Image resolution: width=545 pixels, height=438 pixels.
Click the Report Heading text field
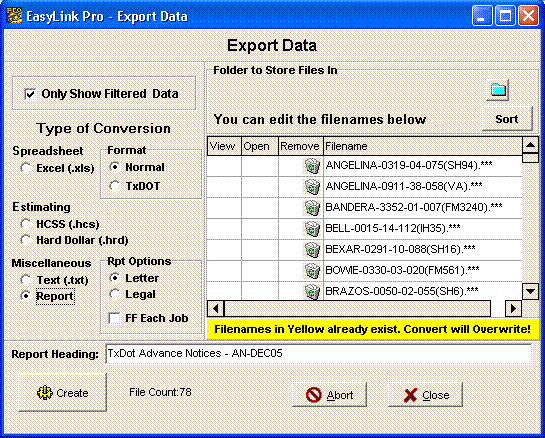319,354
